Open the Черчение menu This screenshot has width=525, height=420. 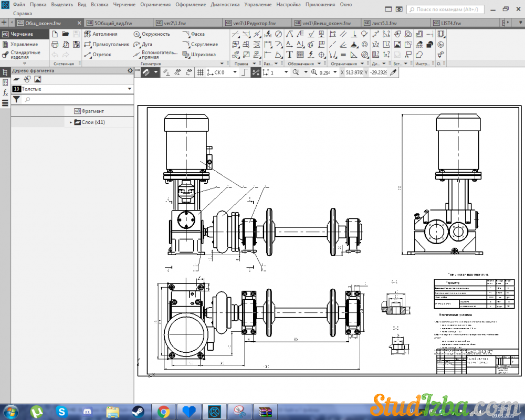click(x=124, y=4)
